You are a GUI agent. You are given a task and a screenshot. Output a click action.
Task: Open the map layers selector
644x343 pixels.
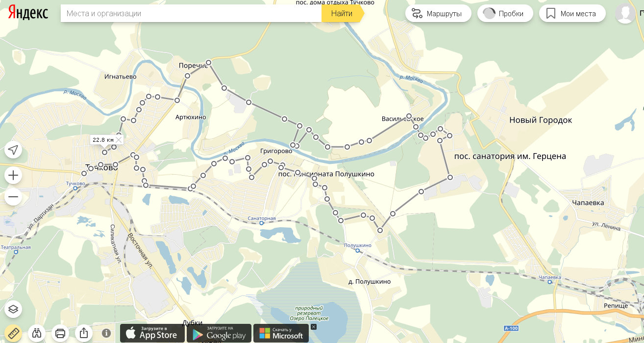tap(13, 309)
